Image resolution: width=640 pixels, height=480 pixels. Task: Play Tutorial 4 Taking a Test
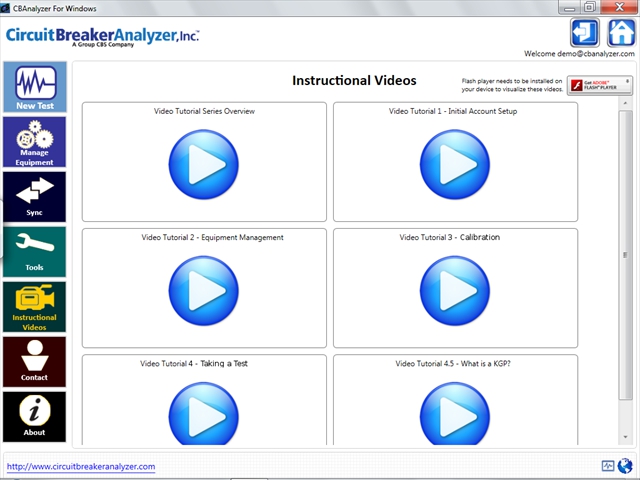203,413
